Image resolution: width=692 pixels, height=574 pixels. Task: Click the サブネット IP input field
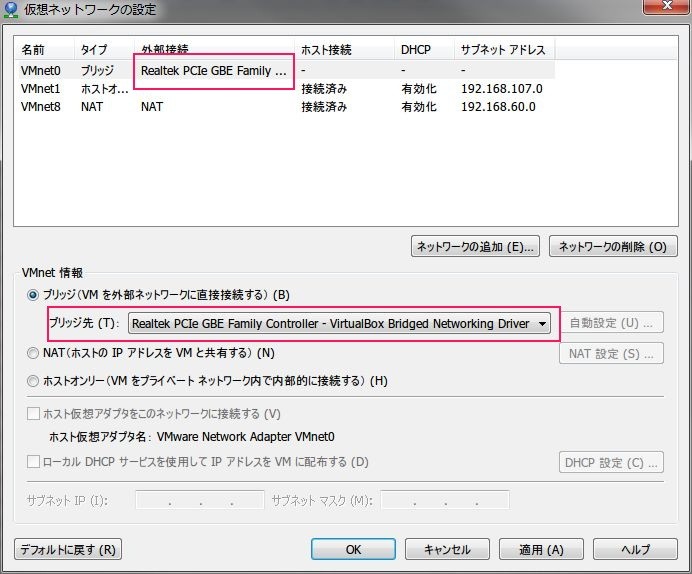[200, 500]
